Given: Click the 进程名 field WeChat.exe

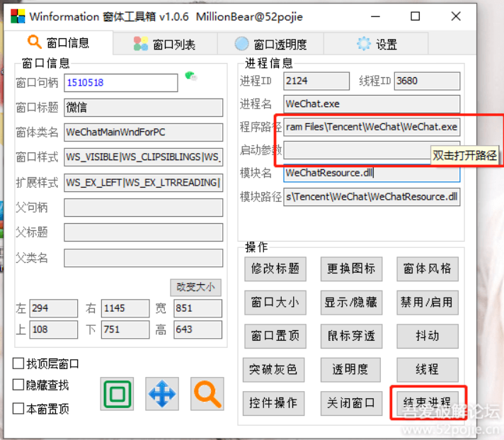Looking at the screenshot, I should tap(372, 104).
